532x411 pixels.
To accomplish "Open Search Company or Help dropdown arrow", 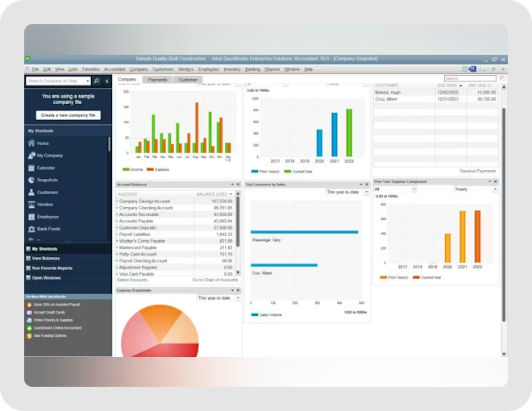I will [x=88, y=81].
